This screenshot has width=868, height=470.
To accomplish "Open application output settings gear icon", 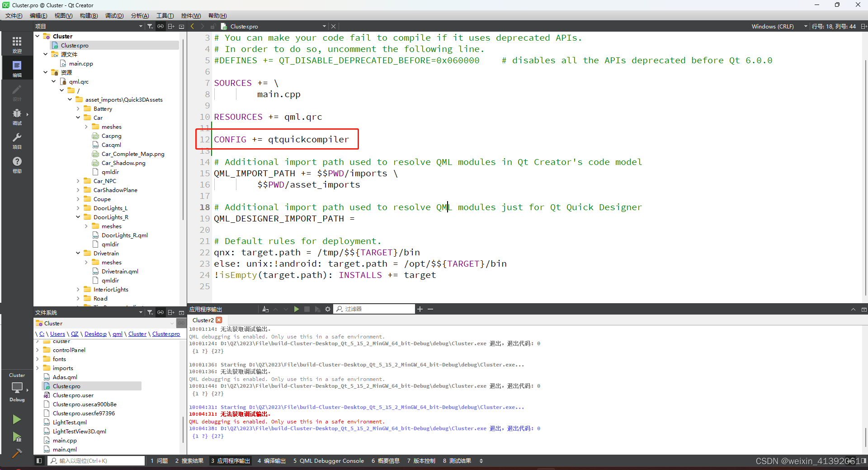I will [328, 309].
